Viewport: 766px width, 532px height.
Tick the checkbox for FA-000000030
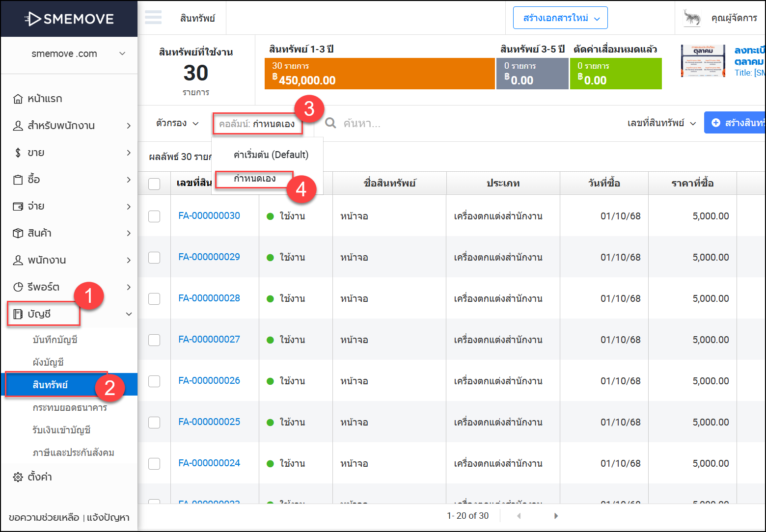[x=154, y=216]
